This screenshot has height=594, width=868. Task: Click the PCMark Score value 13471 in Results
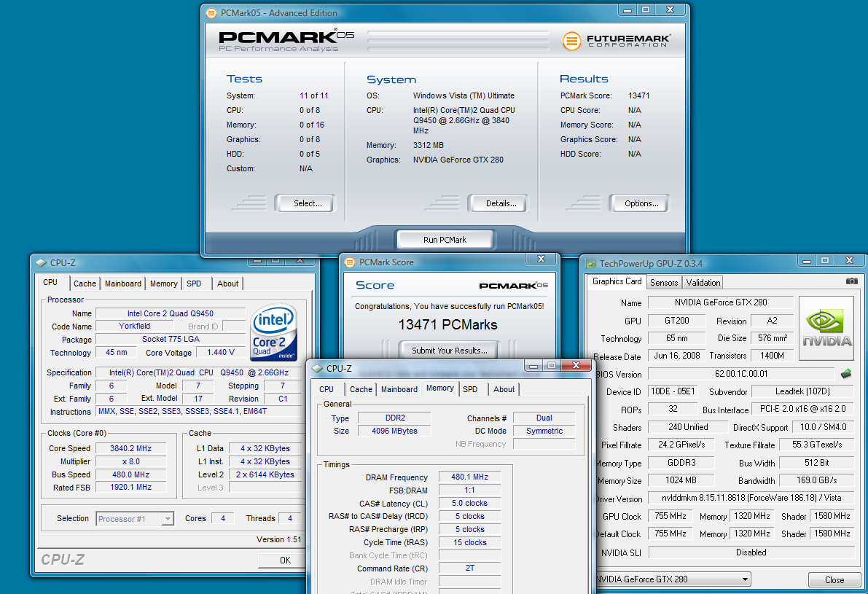coord(639,95)
